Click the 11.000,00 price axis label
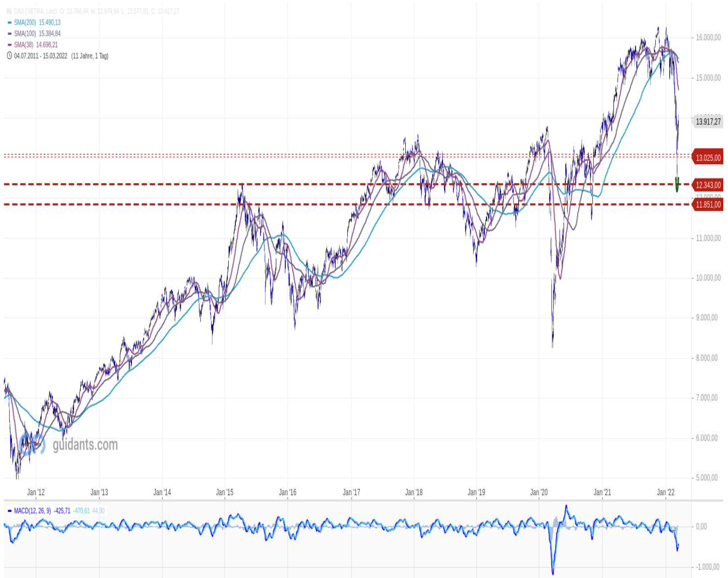 [x=708, y=238]
